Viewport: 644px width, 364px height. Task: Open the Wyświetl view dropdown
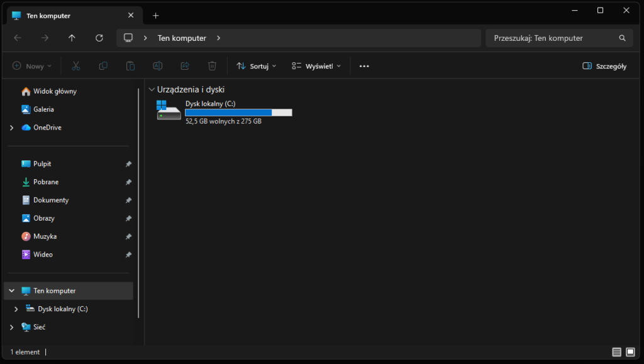[316, 66]
